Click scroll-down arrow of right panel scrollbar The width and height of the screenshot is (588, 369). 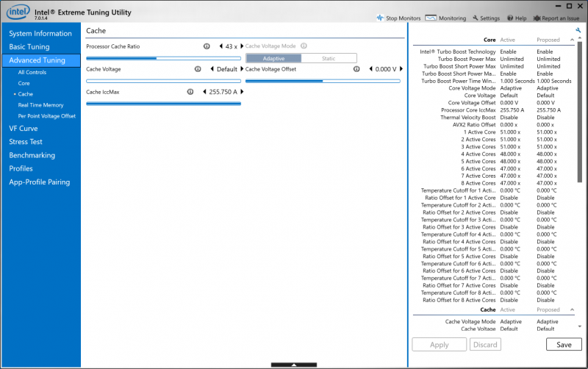pyautogui.click(x=580, y=326)
